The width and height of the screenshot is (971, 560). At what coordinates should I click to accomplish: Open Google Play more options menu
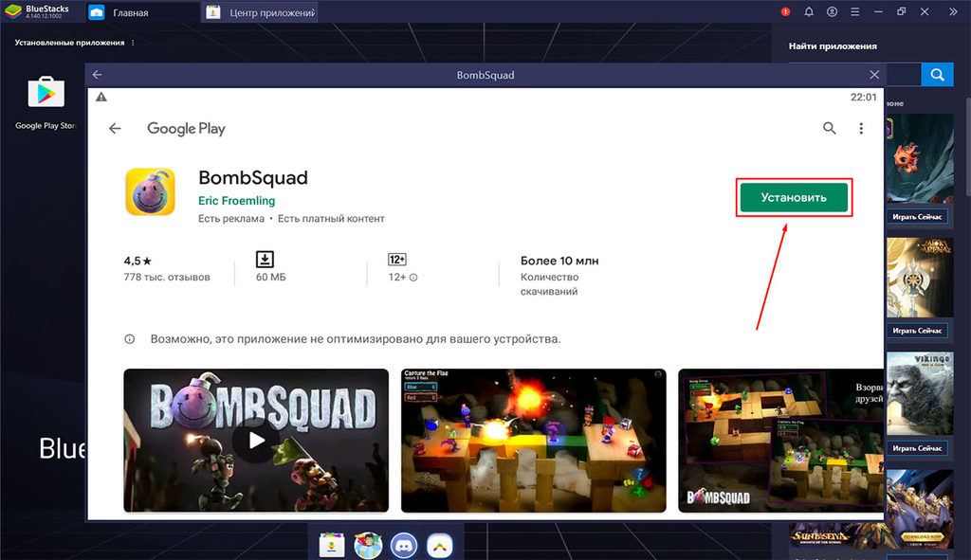pos(861,128)
